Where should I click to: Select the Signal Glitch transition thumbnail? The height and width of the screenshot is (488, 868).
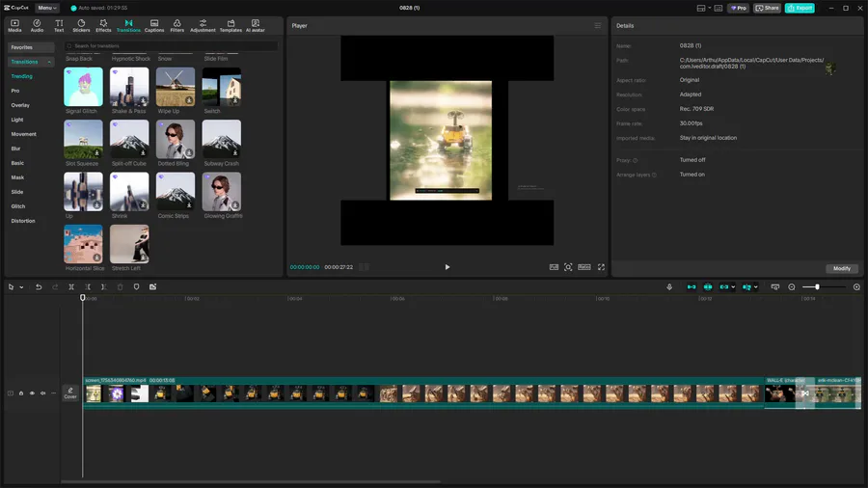coord(83,87)
